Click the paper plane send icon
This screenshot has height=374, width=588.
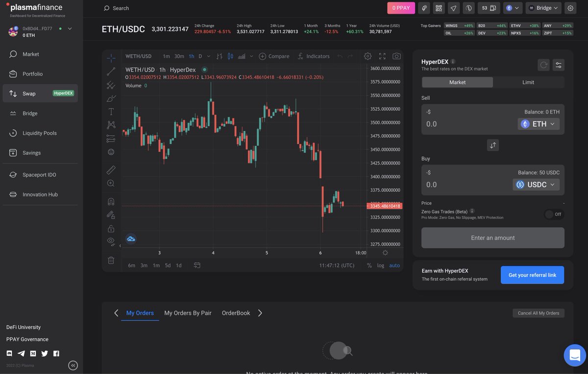(454, 8)
